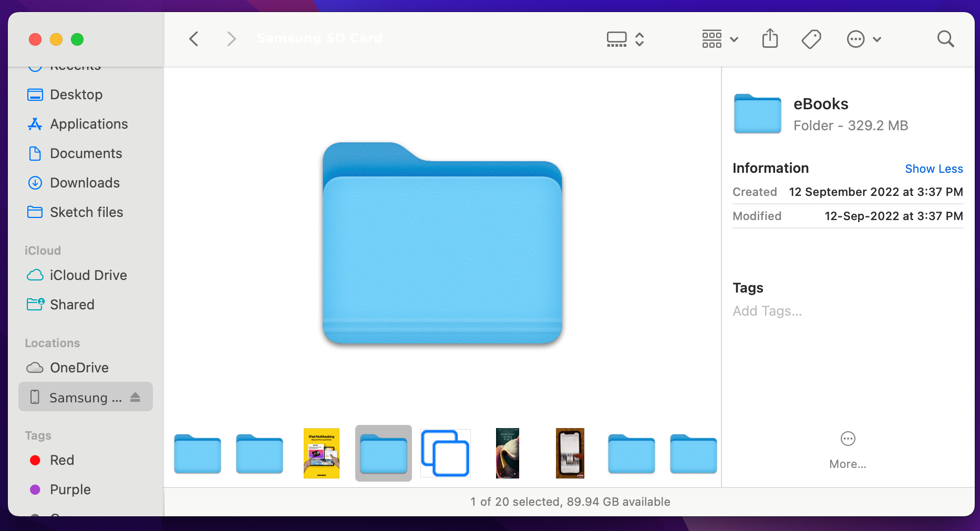Click the large eBooks folder preview

click(442, 243)
